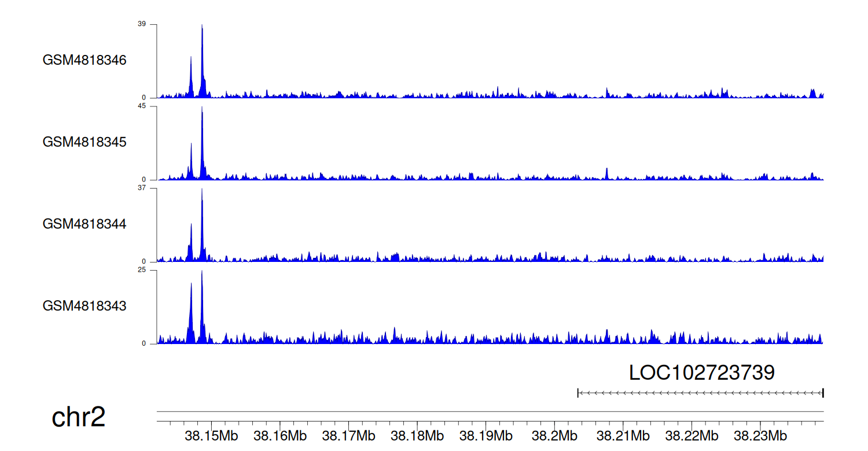Click the LOC102723739 gene name
868x451 pixels.
701,373
